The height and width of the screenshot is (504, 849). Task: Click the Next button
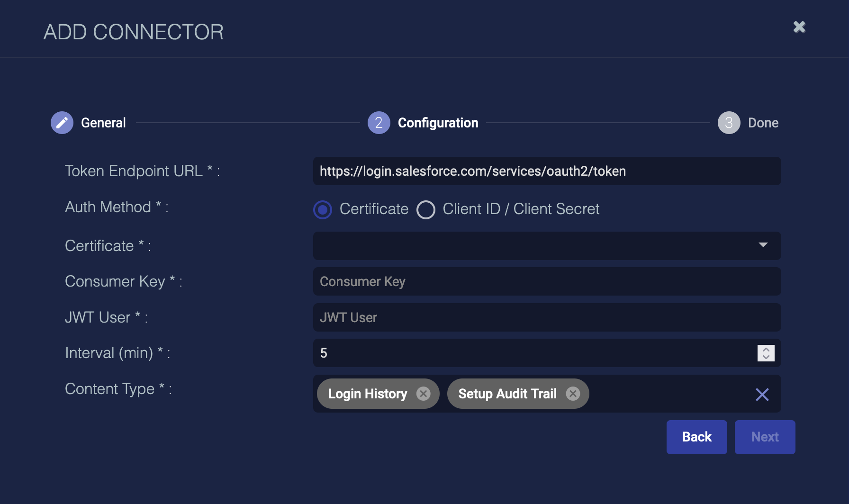tap(765, 437)
